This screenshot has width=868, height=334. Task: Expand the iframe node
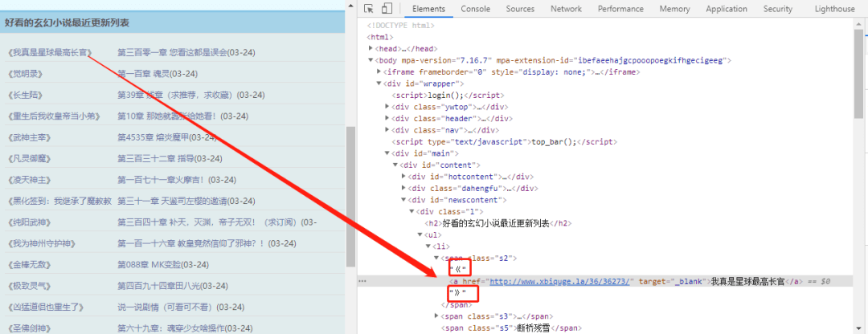pos(379,72)
